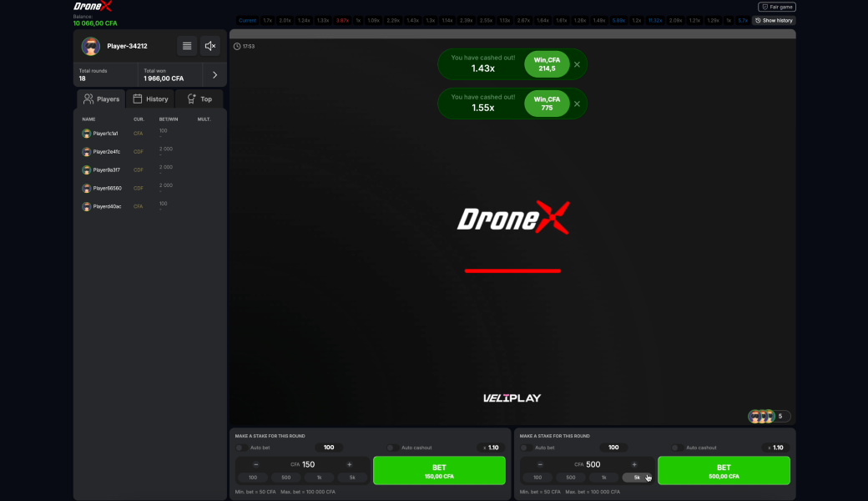The width and height of the screenshot is (868, 501).
Task: Expand Total won details with the arrow chevron
Action: point(214,73)
